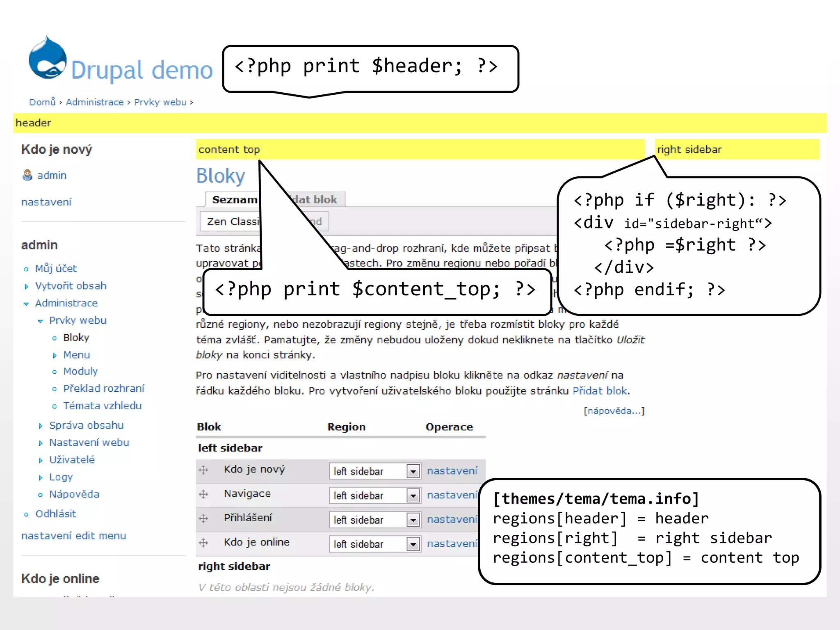The height and width of the screenshot is (630, 840).
Task: Click the right sidebar table group row
Action: pyautogui.click(x=340, y=566)
